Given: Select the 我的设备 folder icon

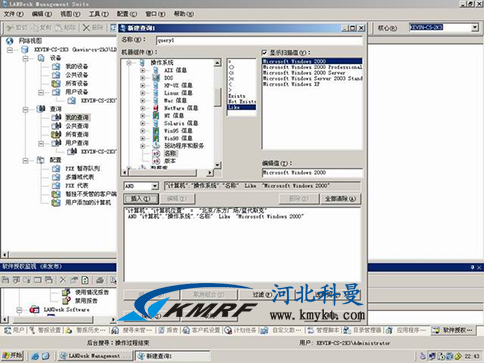Looking at the screenshot, I should tap(56, 66).
